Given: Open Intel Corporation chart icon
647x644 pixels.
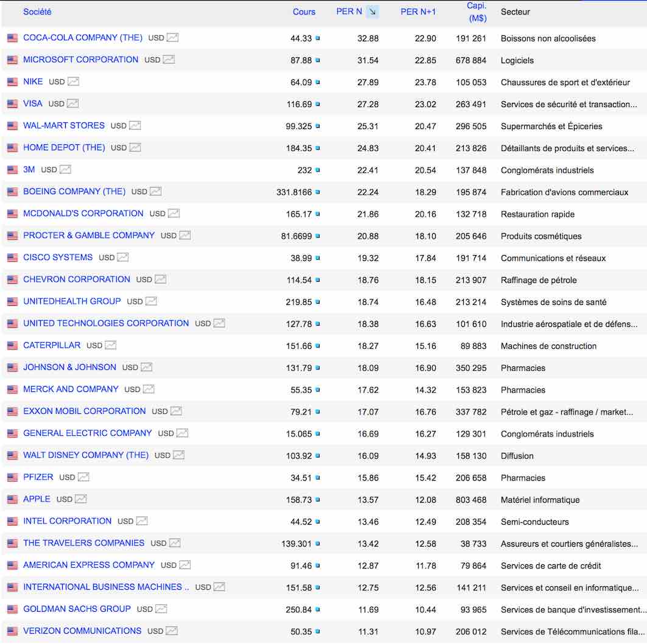Looking at the screenshot, I should (142, 520).
